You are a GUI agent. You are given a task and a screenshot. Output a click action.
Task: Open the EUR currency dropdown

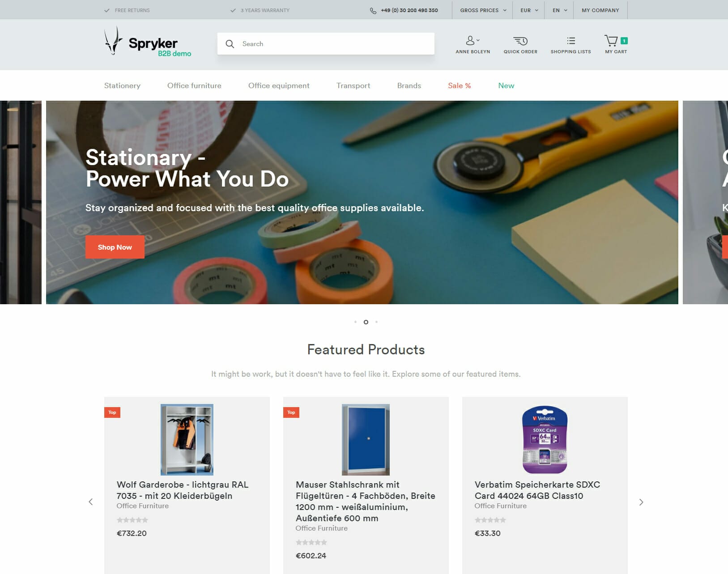pos(529,10)
